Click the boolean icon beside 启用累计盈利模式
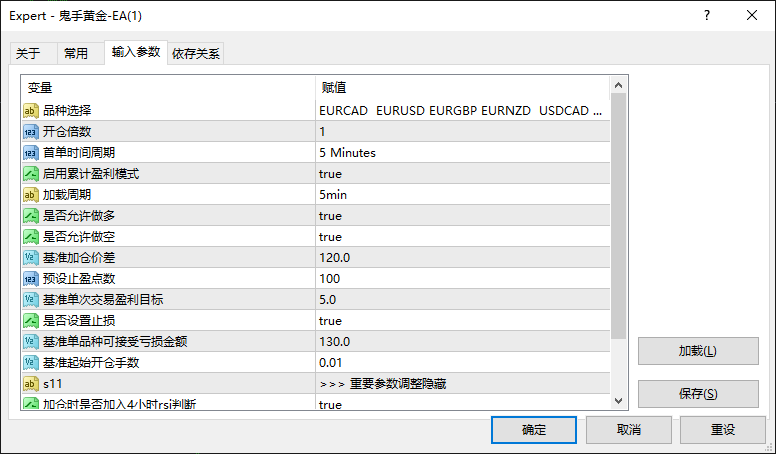Screen dimensions: 776x454 (x=31, y=174)
